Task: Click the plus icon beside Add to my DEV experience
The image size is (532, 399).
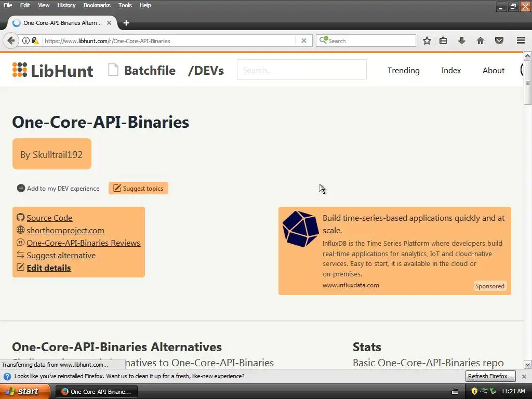Action: tap(21, 188)
